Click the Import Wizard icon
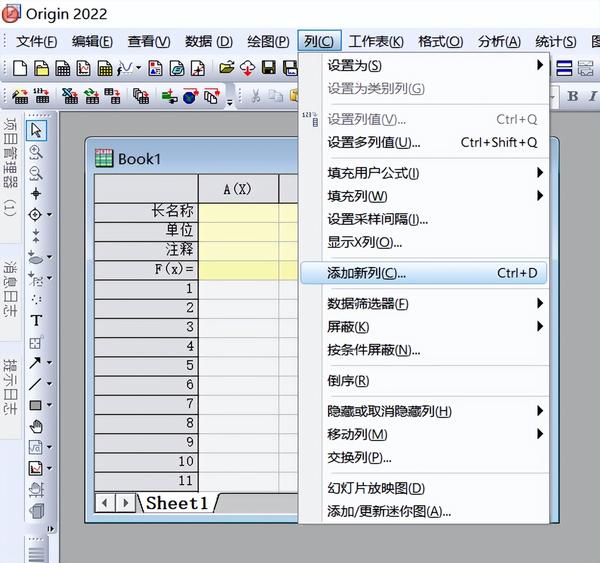The image size is (600, 563). point(20,96)
